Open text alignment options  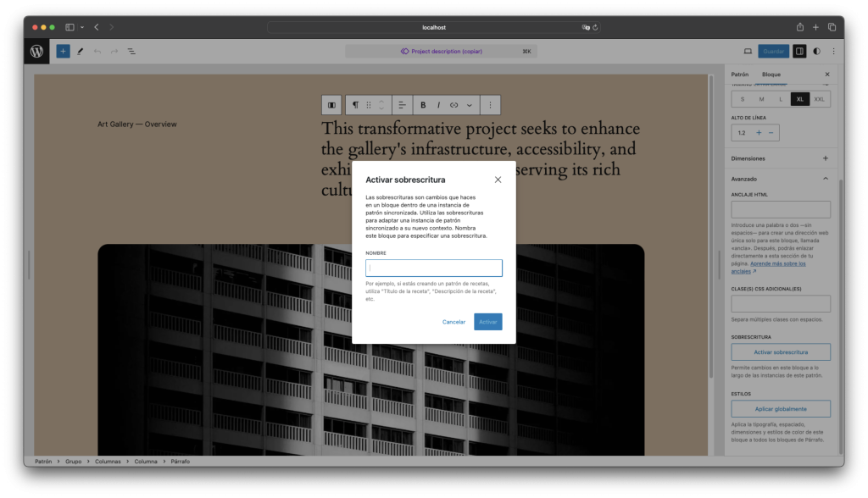pos(403,105)
